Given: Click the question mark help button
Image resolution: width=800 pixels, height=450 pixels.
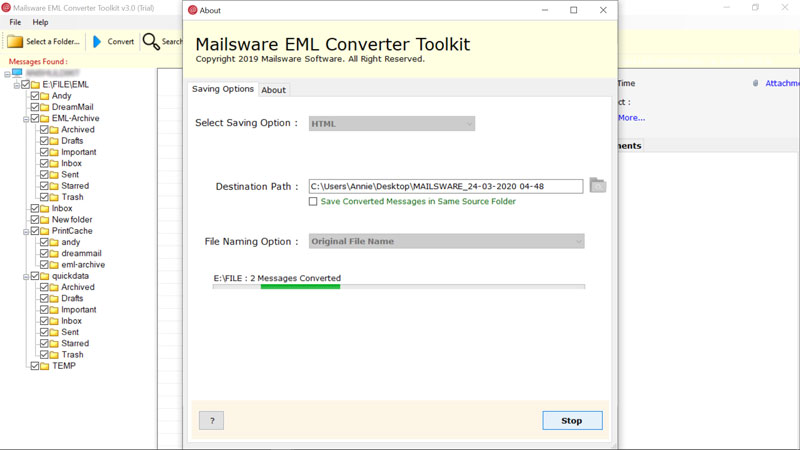Looking at the screenshot, I should coord(212,420).
